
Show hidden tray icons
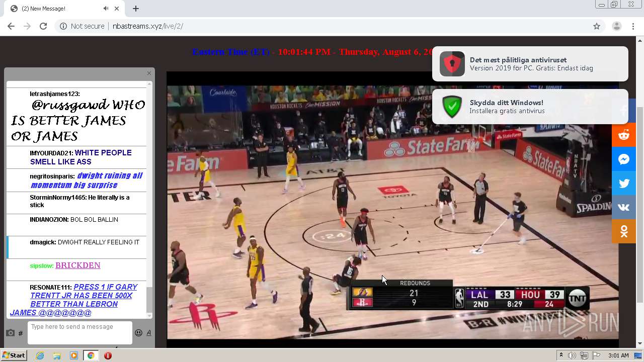tap(561, 355)
